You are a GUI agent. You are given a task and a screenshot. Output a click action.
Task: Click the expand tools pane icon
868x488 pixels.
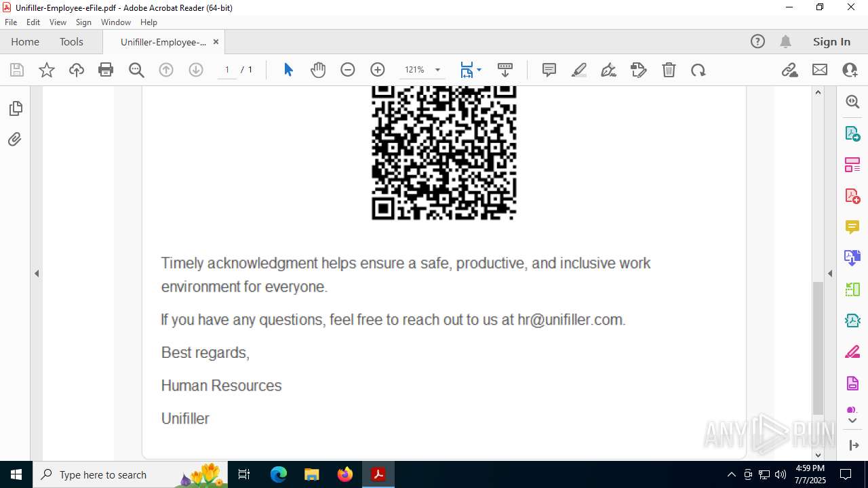coord(853,445)
